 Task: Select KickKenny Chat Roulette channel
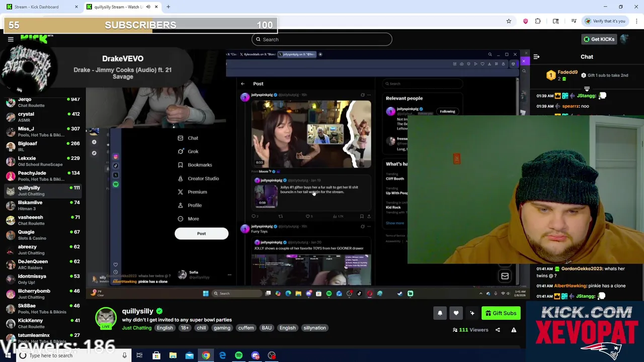point(43,323)
